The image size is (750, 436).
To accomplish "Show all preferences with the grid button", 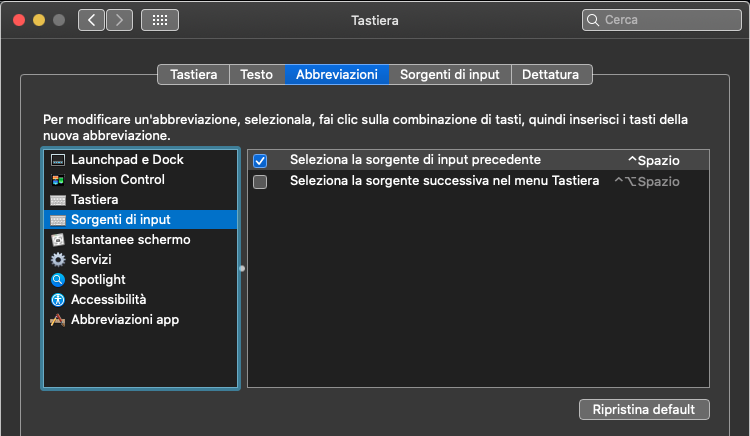I will (160, 20).
